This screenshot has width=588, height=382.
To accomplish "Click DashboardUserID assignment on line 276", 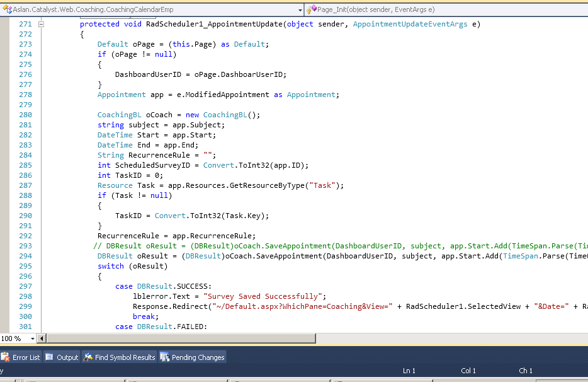I will (x=201, y=75).
